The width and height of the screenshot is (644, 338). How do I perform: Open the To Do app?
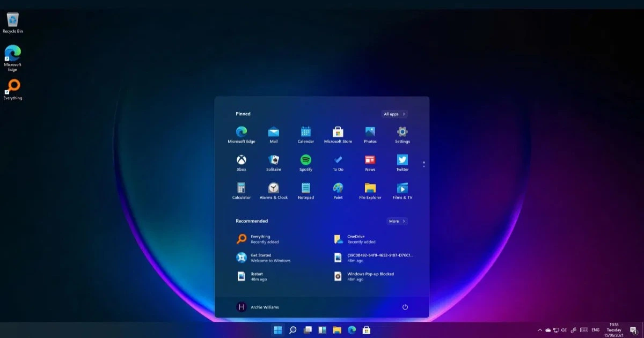pos(338,163)
